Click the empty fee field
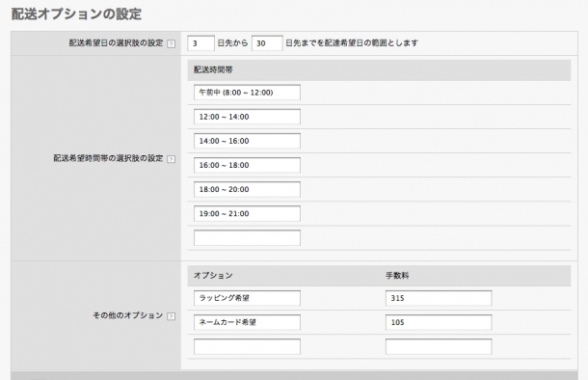This screenshot has height=380, width=588. (439, 346)
